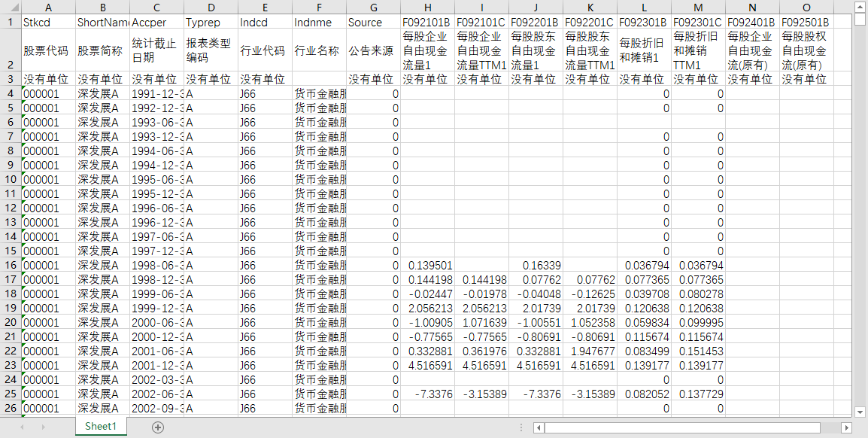Select the 每股股权自由现金流(原有) cell

(x=806, y=50)
